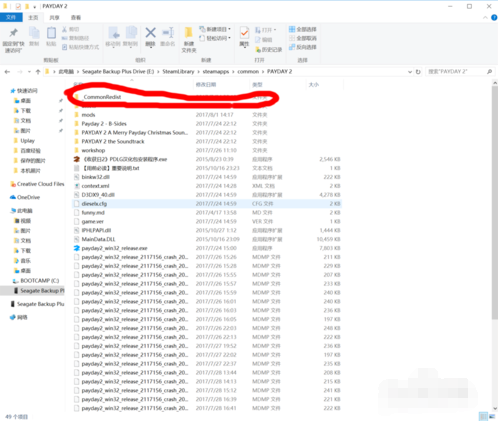Image resolution: width=498 pixels, height=421 pixels.
Task: Open Explorer help question mark icon
Action: pos(494,17)
